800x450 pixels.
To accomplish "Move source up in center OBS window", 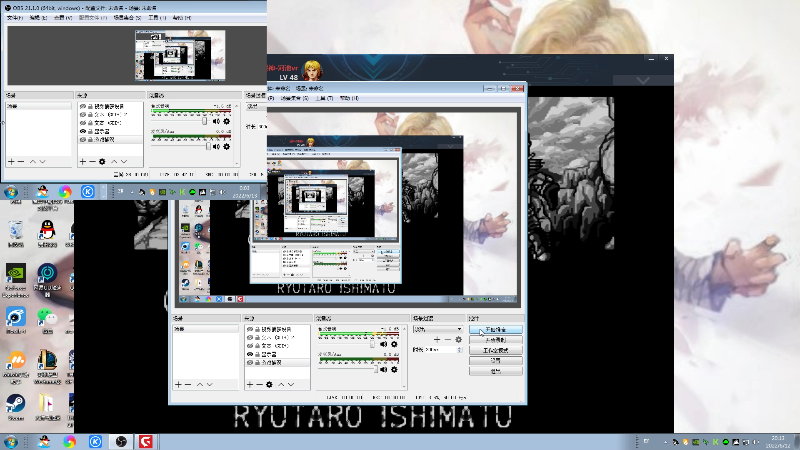I will pyautogui.click(x=281, y=384).
